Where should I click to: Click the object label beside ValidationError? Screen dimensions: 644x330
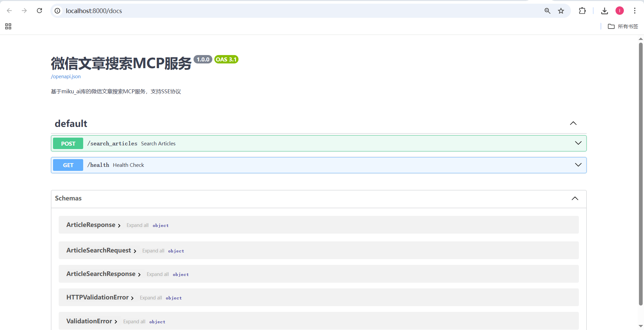pyautogui.click(x=157, y=322)
